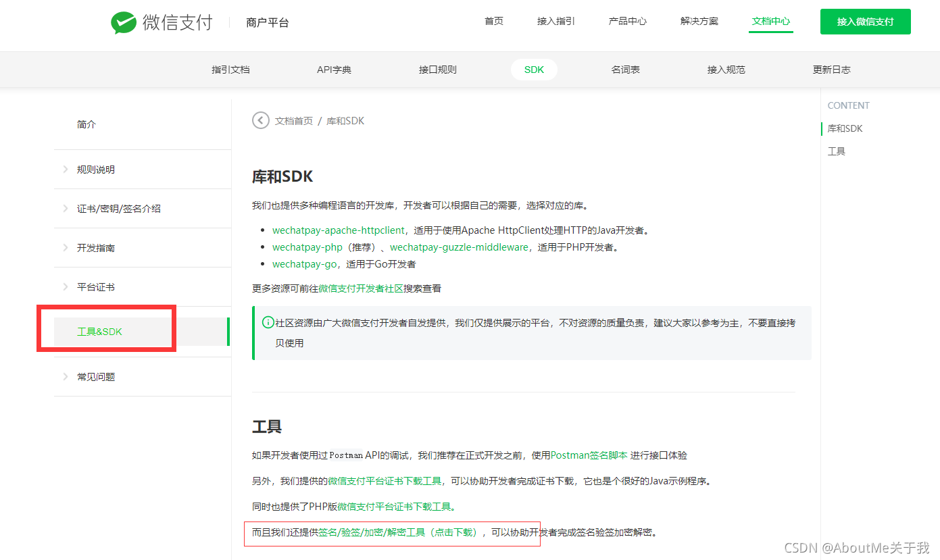Open the wechatpay-php link
The height and width of the screenshot is (560, 940).
307,247
